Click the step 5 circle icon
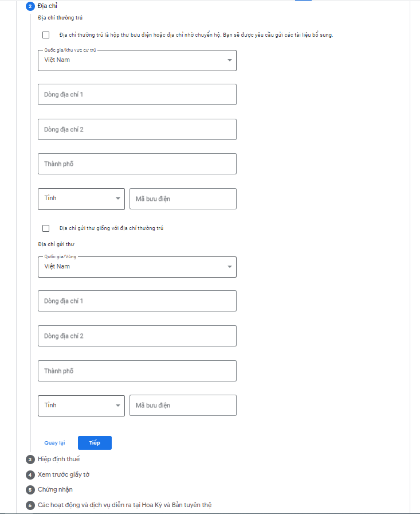Image resolution: width=420 pixels, height=514 pixels. pyautogui.click(x=30, y=490)
